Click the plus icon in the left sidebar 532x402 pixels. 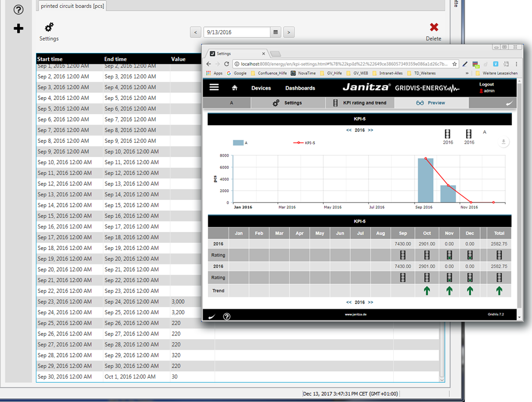click(x=18, y=29)
